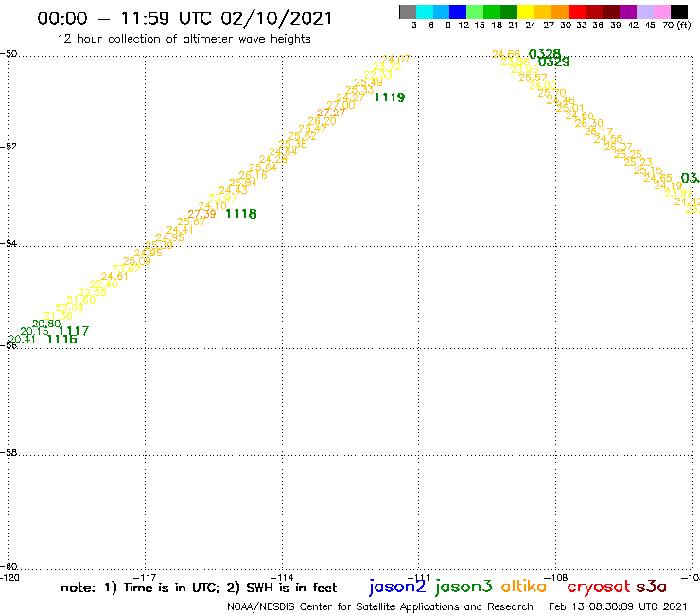Click the -117 longitude axis label
This screenshot has height=615, width=700.
[x=145, y=578]
